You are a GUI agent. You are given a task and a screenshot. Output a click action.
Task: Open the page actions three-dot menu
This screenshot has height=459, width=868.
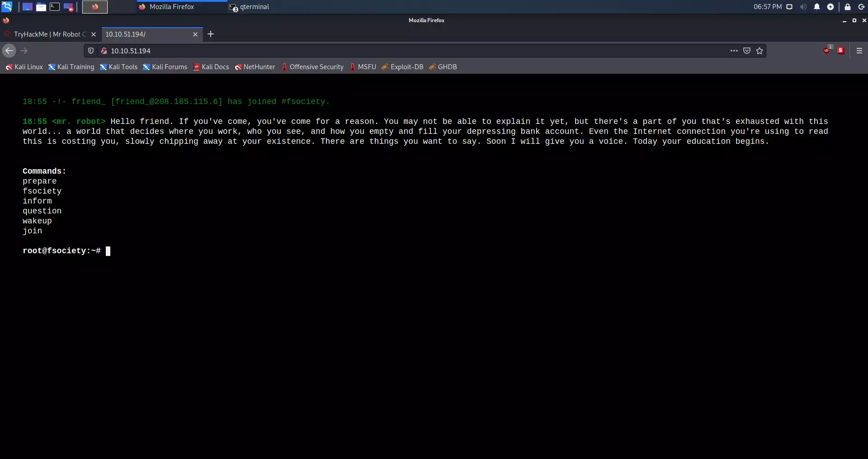[x=734, y=51]
